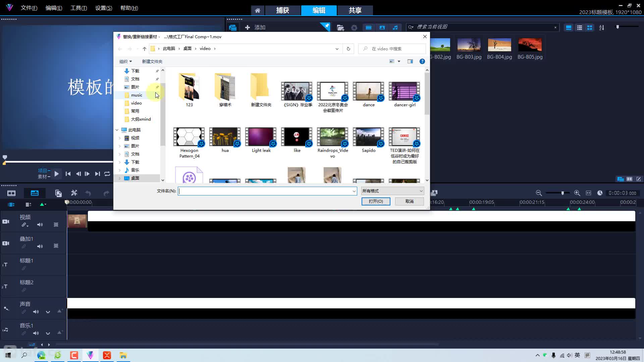Screen dimensions: 644x362
Task: Open the file name history dropdown
Action: coord(354,191)
